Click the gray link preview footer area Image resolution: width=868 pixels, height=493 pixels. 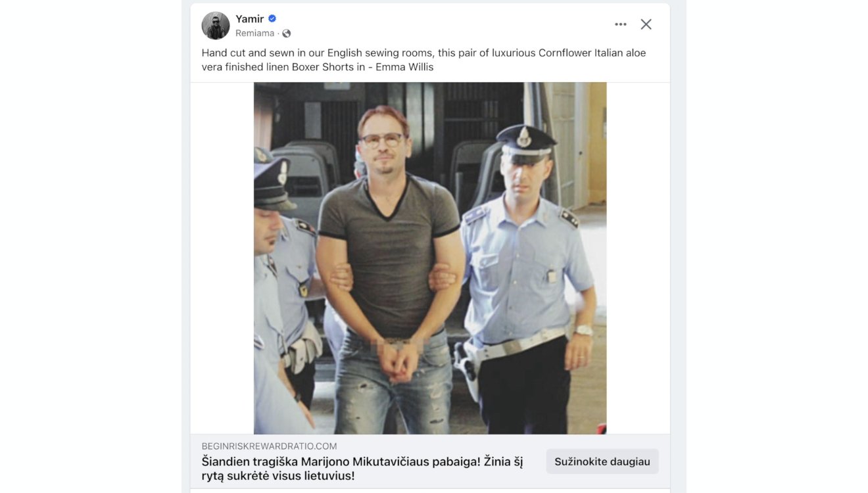click(430, 461)
